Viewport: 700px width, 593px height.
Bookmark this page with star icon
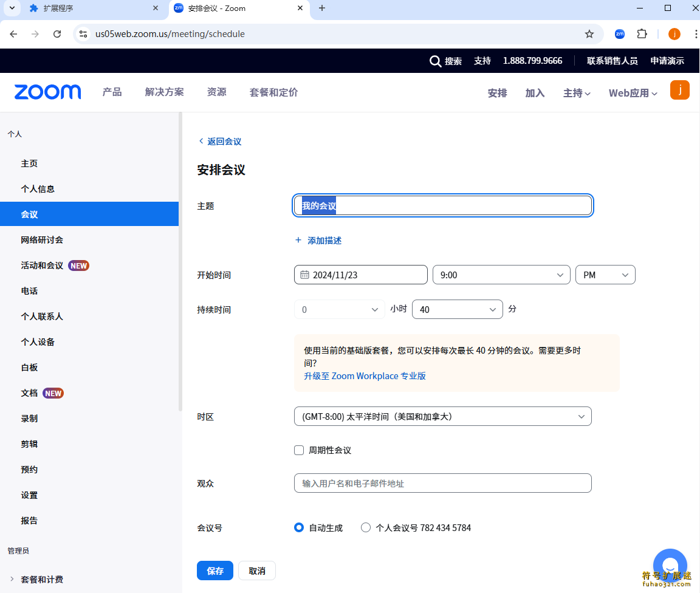click(589, 34)
